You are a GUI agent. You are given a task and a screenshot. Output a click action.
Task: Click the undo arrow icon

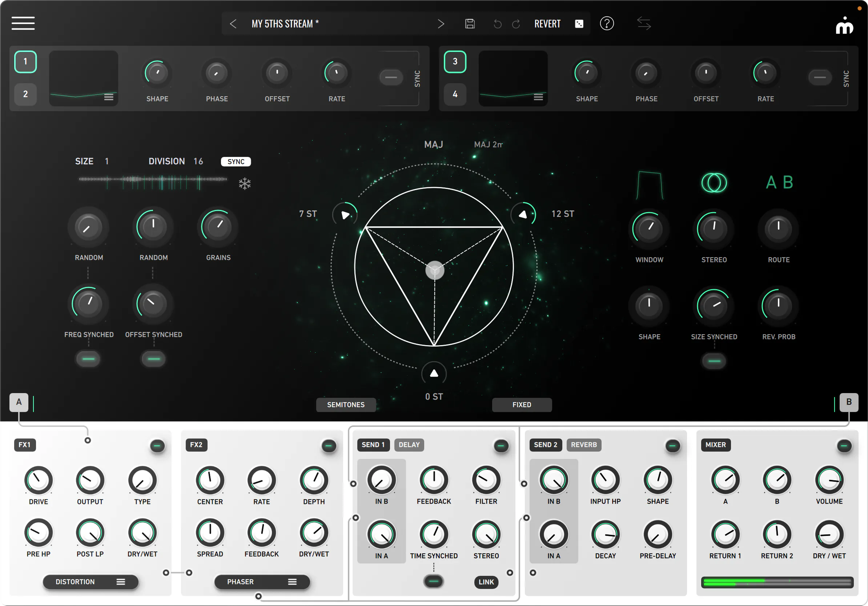pyautogui.click(x=498, y=24)
